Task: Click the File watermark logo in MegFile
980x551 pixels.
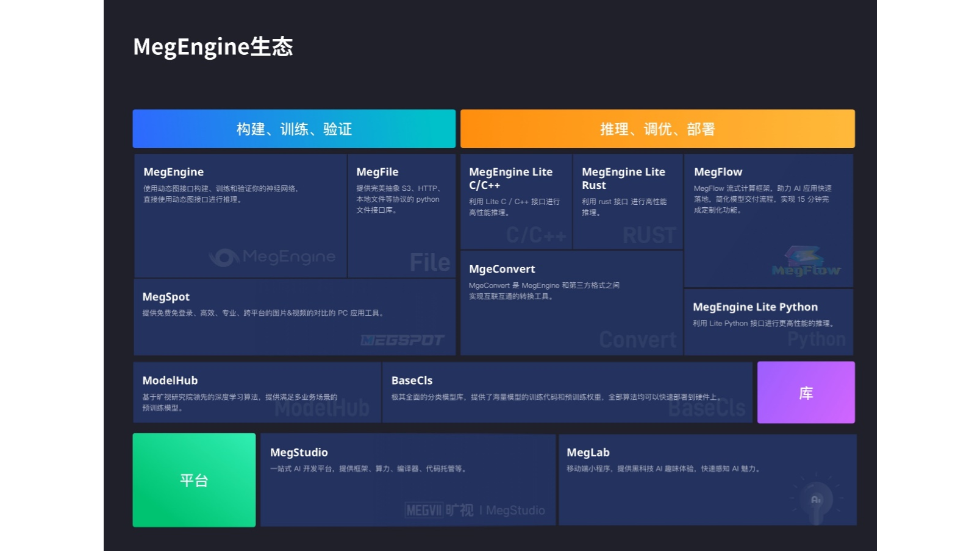Action: [x=430, y=263]
